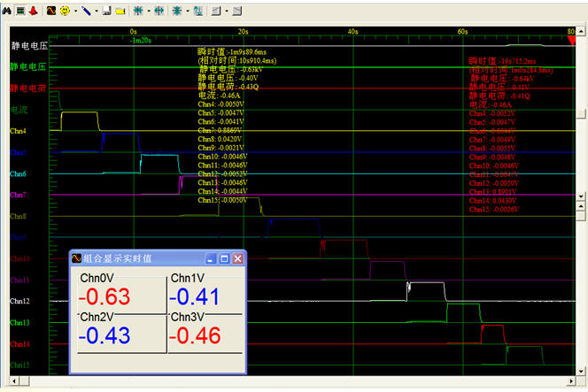
Task: Select the red 静电电荷 channel label
Action: pos(28,88)
